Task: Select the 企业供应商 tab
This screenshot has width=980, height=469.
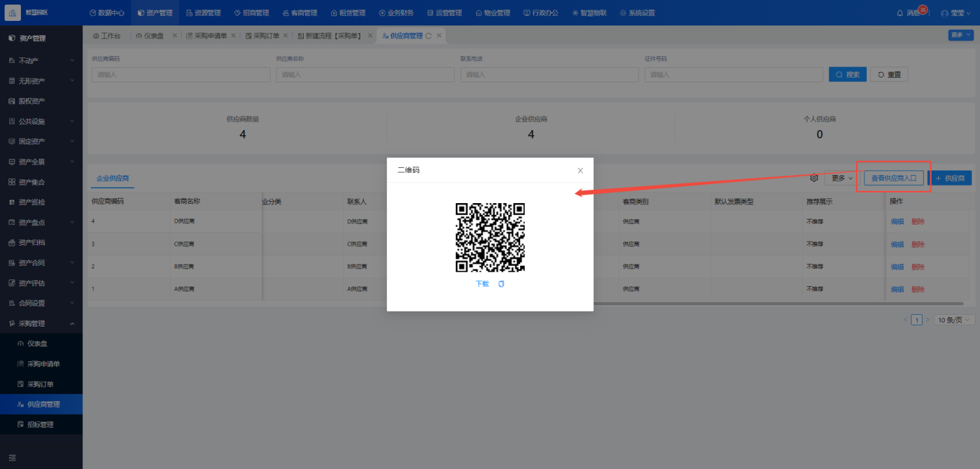Action: tap(113, 178)
